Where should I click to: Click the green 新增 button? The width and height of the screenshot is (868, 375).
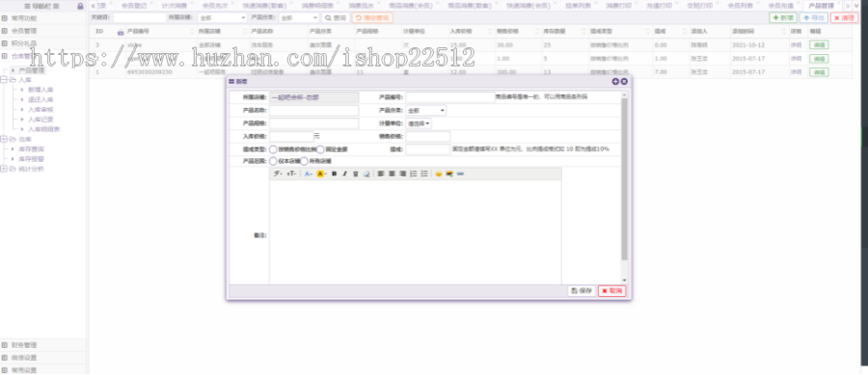[x=783, y=17]
